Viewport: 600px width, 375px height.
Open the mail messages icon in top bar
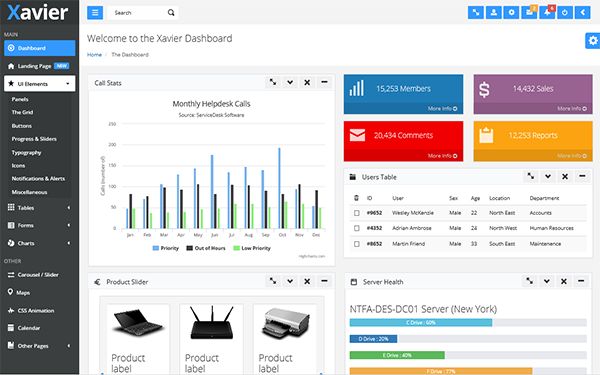point(529,12)
